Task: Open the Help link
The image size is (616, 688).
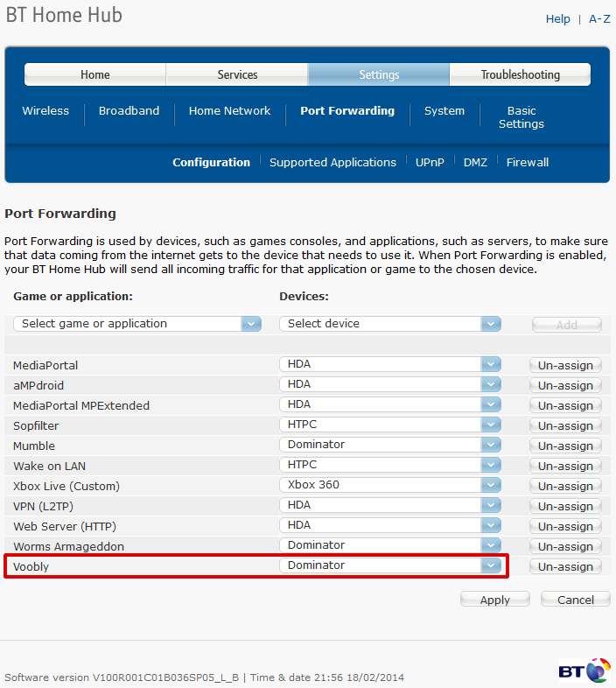Action: pos(557,19)
